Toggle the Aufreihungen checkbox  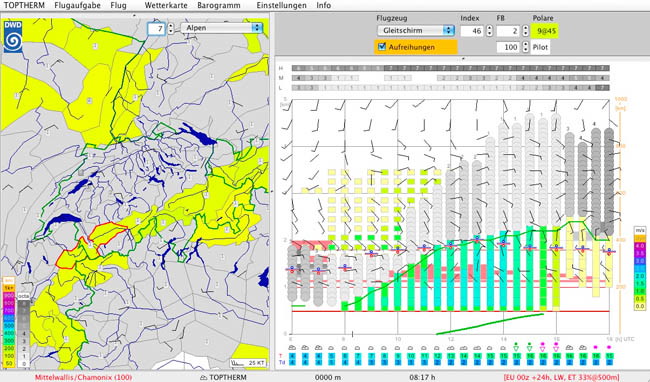[382, 47]
